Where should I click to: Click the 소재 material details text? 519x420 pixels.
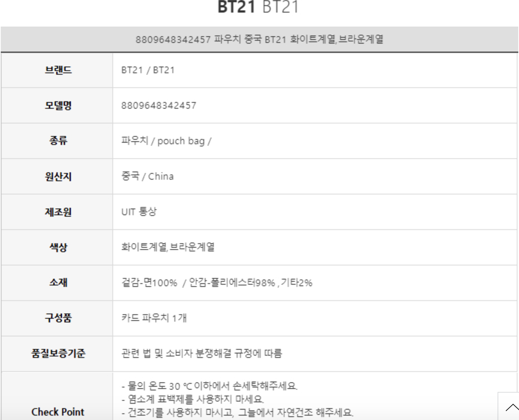coord(217,283)
